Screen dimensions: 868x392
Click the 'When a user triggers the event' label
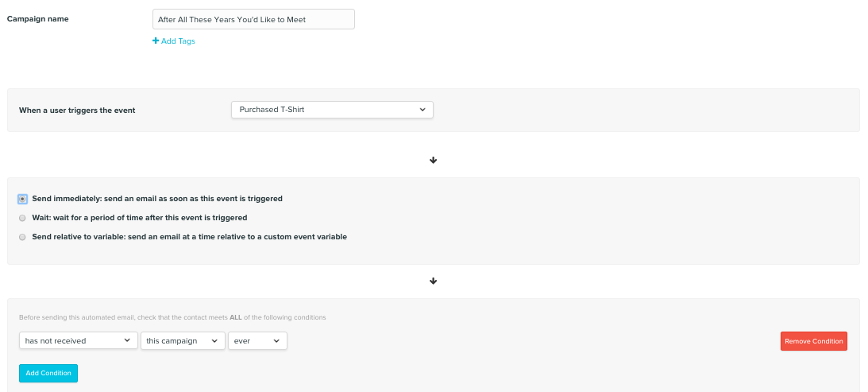click(x=77, y=111)
